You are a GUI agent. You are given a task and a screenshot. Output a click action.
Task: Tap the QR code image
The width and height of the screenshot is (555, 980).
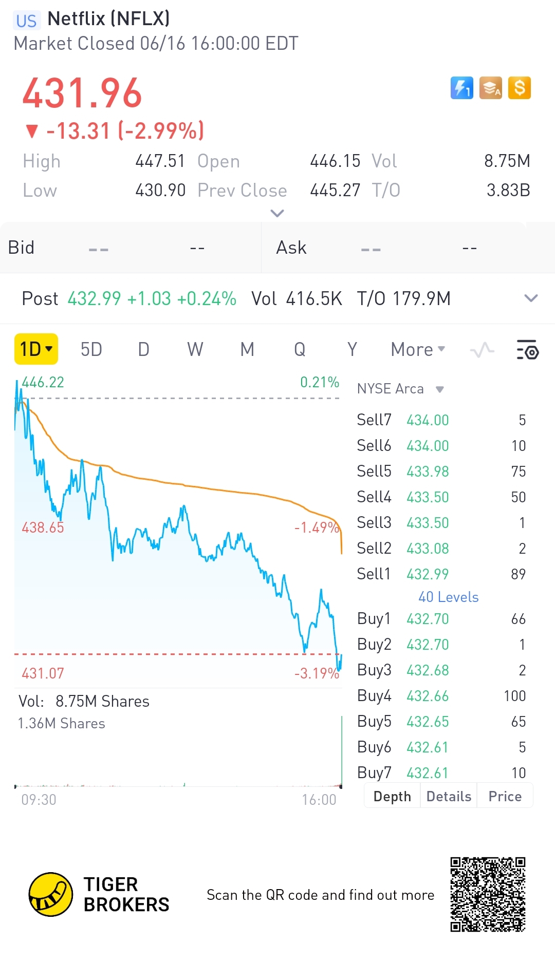tap(488, 894)
